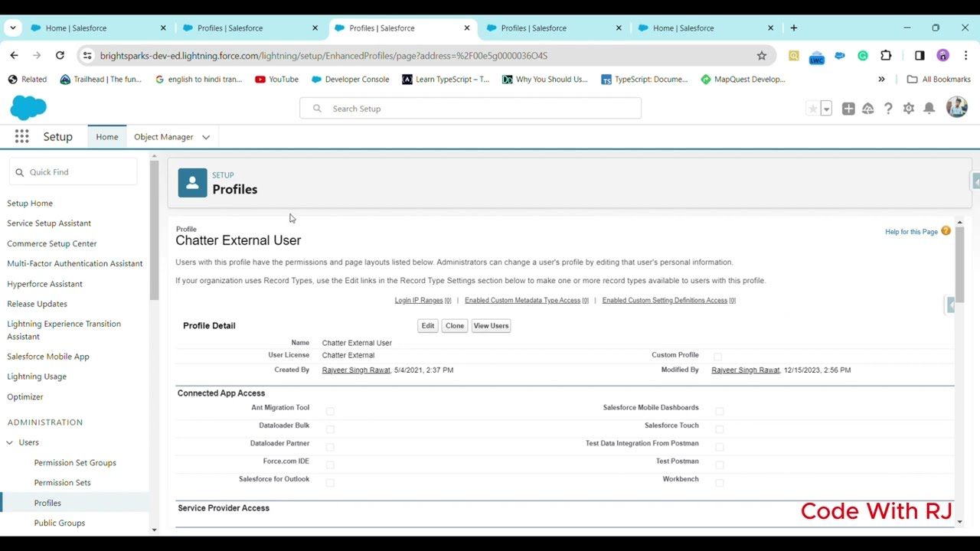This screenshot has height=551, width=980.
Task: Click the Profiles setup page icon
Action: point(192,183)
